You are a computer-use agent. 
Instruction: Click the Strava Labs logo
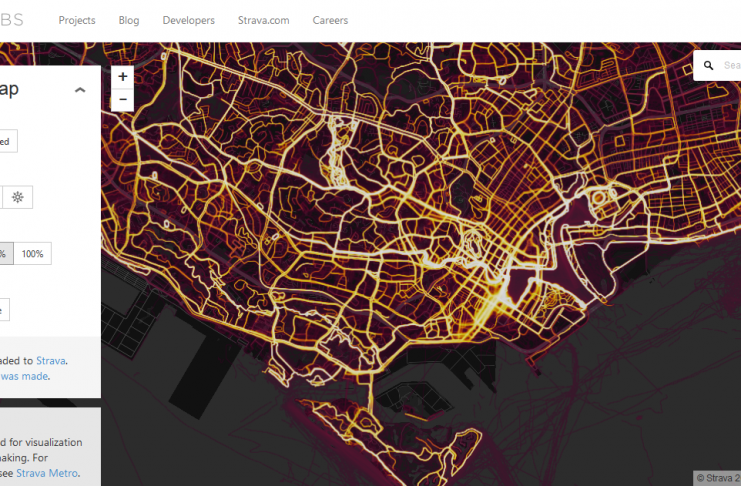click(12, 20)
